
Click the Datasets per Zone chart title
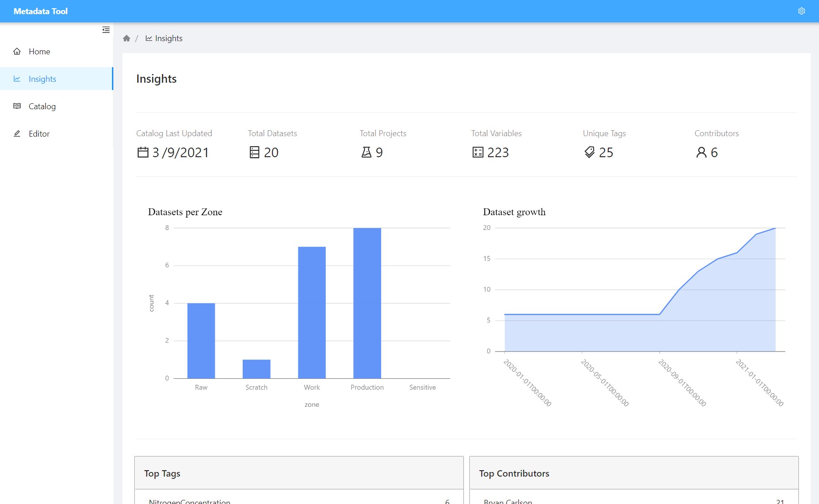(x=185, y=212)
